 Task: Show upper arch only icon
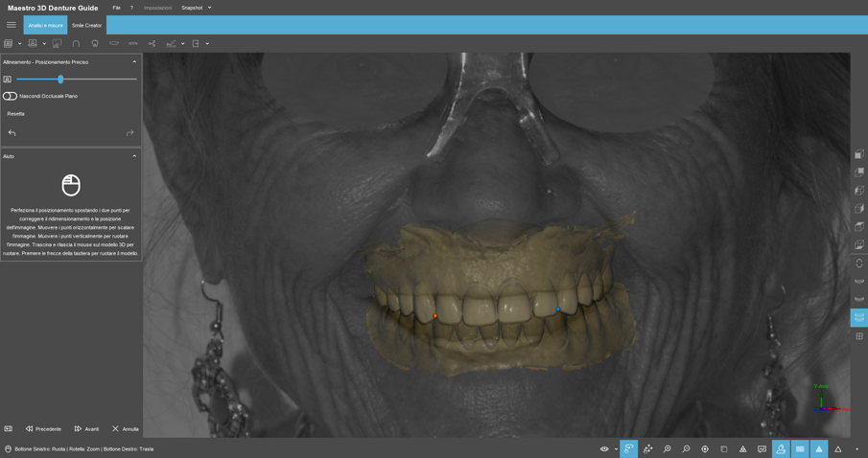point(859,282)
